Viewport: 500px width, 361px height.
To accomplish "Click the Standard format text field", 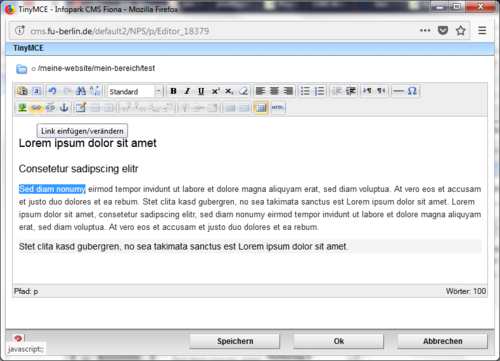I will (x=131, y=91).
